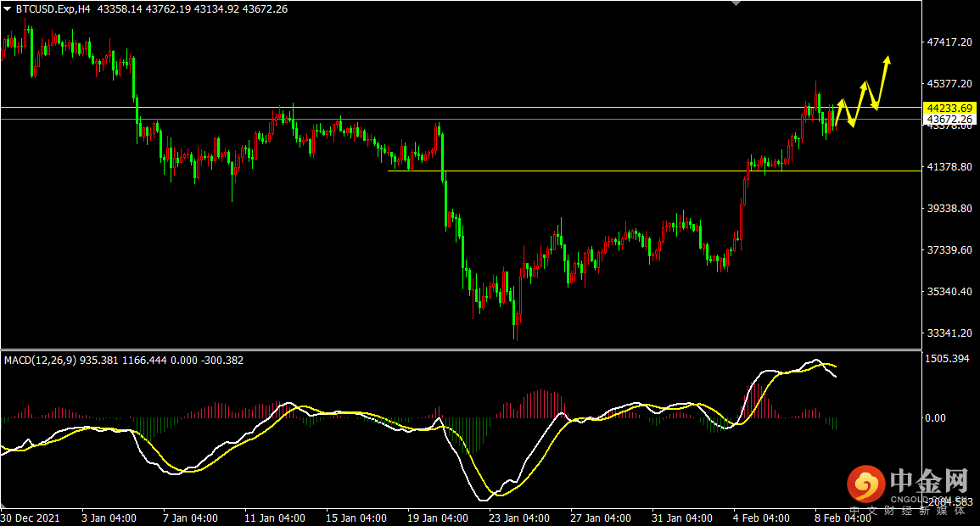Click the 23 Jan 04:00 time label
Viewport: 980px width, 526px height.
[519, 518]
